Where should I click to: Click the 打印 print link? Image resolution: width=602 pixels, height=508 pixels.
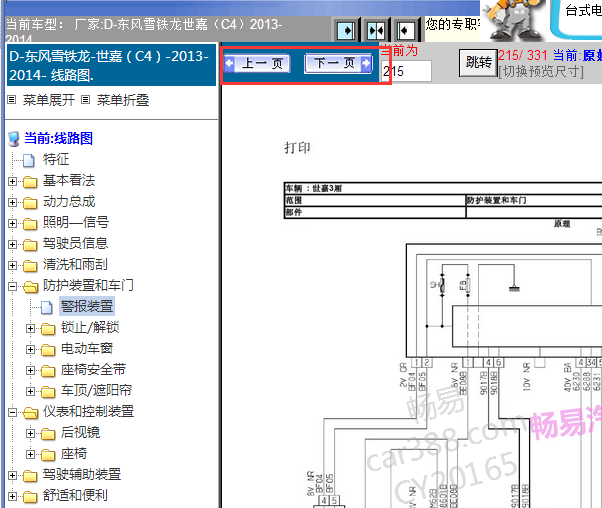pos(297,148)
